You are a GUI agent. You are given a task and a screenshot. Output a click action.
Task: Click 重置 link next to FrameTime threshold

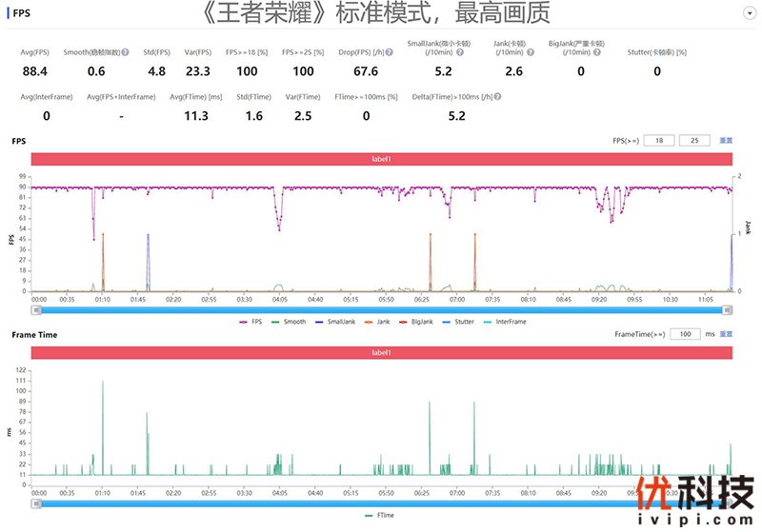coord(726,334)
